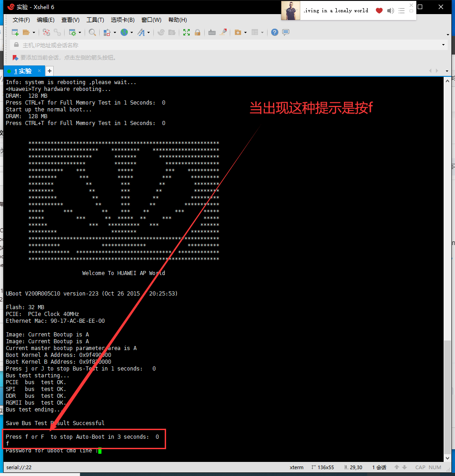
Task: Expand the open session dropdown arrow
Action: point(34,32)
